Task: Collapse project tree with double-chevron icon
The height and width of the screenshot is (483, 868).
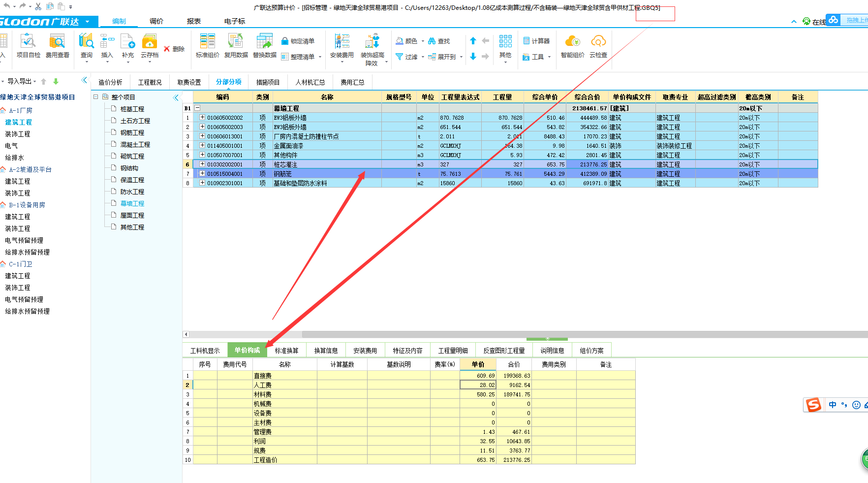Action: [x=84, y=80]
